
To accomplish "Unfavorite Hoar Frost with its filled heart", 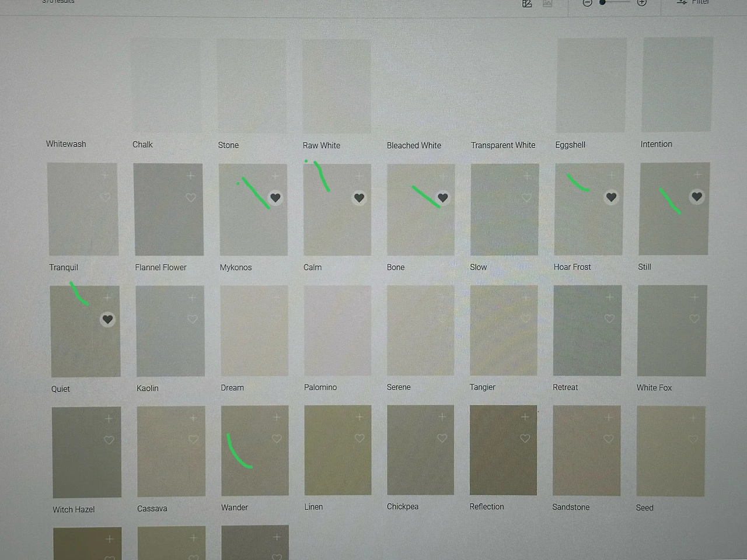I will (612, 197).
